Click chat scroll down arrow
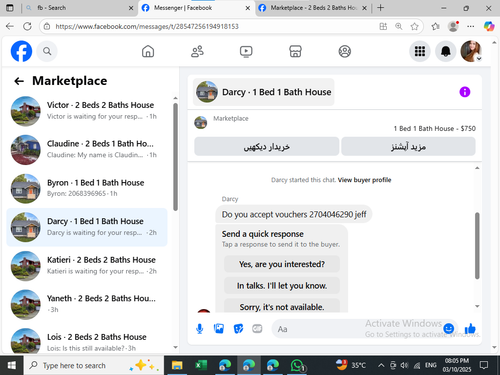Screen dimensions: 500x375 tap(477, 306)
